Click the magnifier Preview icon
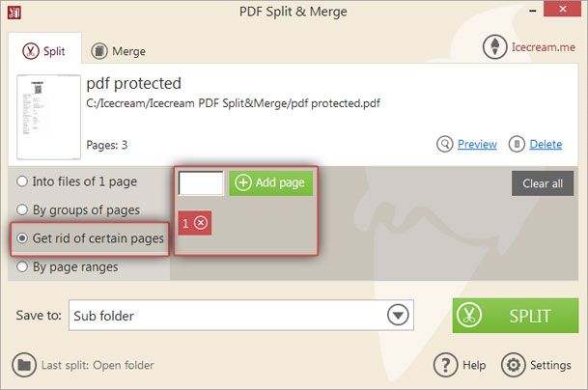 [x=445, y=144]
